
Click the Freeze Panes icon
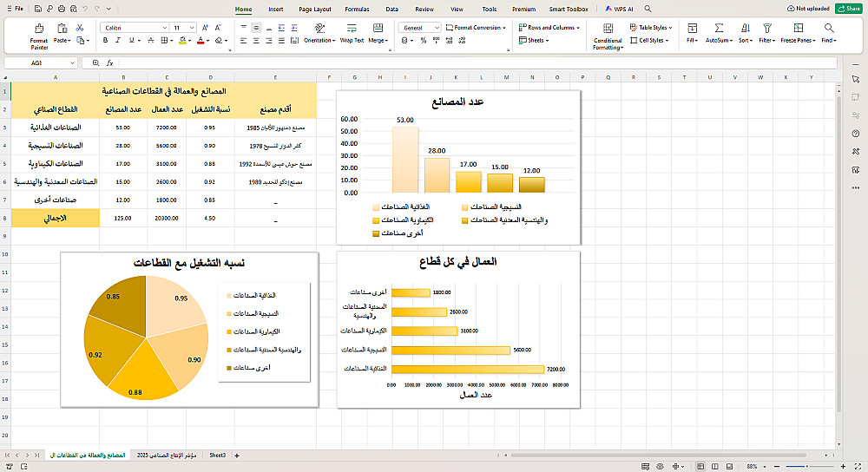[798, 29]
